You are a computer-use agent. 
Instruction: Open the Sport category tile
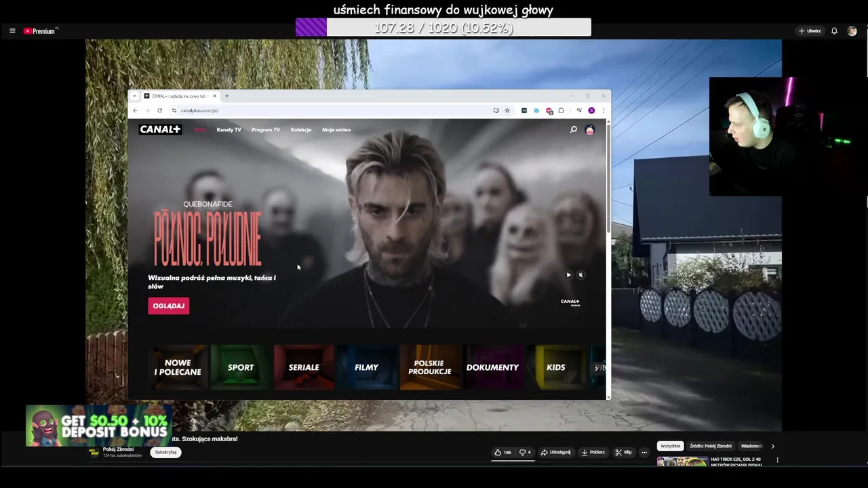tap(240, 367)
